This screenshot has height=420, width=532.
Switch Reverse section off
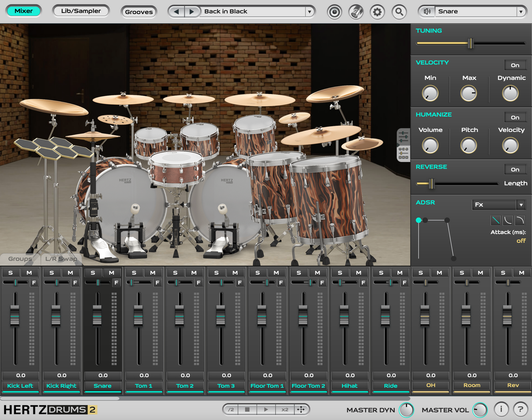click(x=515, y=169)
